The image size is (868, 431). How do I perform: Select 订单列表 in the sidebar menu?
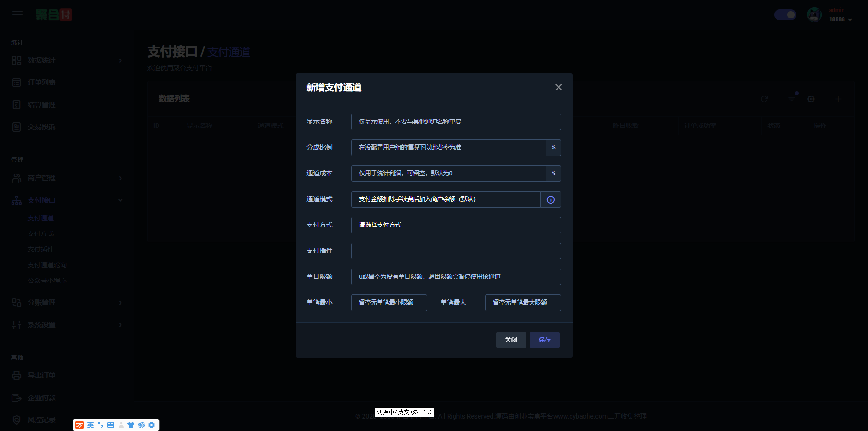42,82
